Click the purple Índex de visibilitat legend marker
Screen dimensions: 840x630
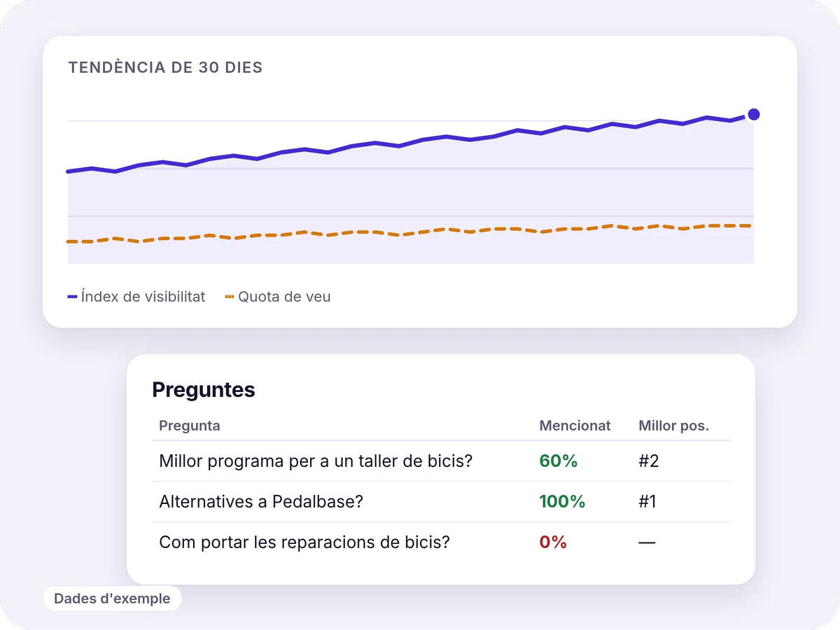point(72,297)
